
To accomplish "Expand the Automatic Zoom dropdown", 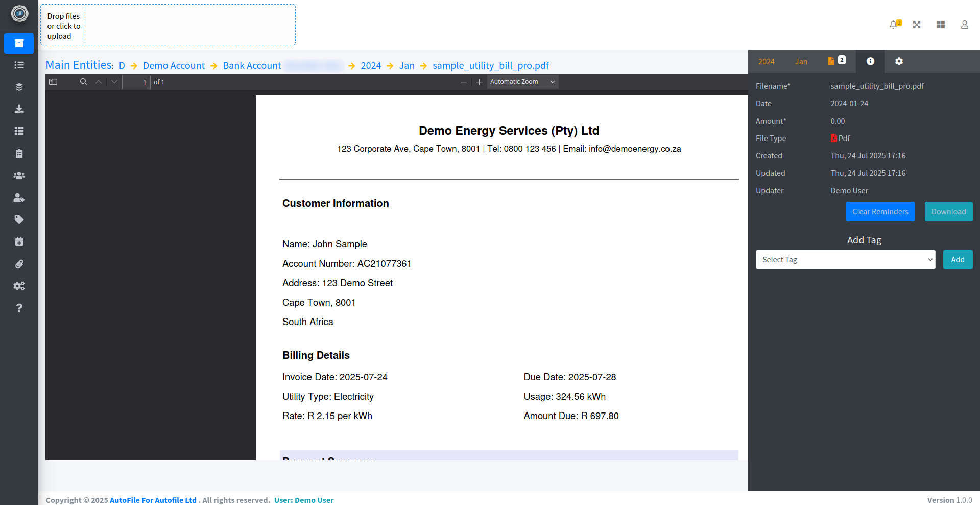I will (x=522, y=82).
